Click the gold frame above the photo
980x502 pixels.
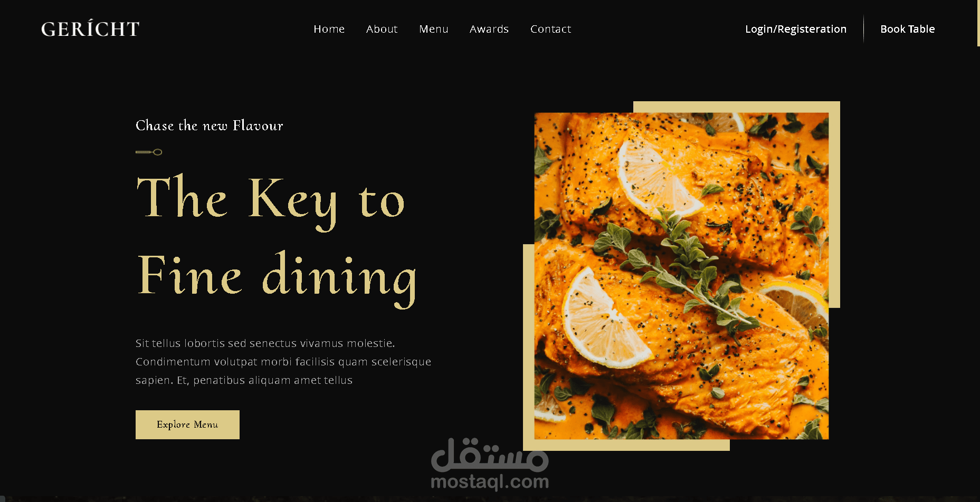736,107
